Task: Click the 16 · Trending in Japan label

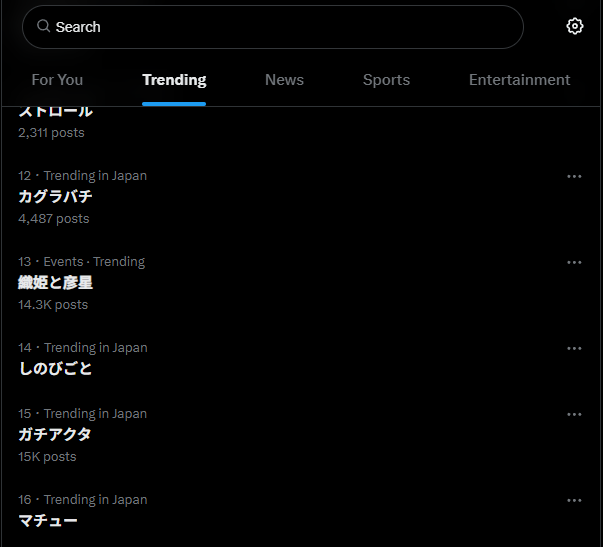Action: pyautogui.click(x=83, y=500)
